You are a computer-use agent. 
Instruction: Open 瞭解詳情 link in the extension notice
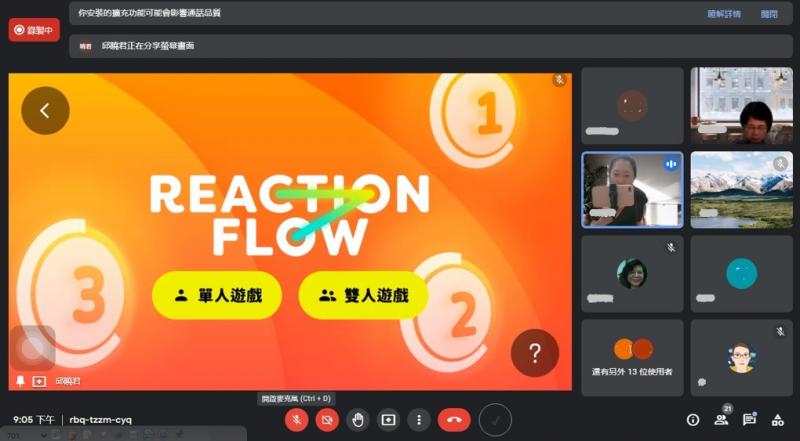click(x=724, y=14)
